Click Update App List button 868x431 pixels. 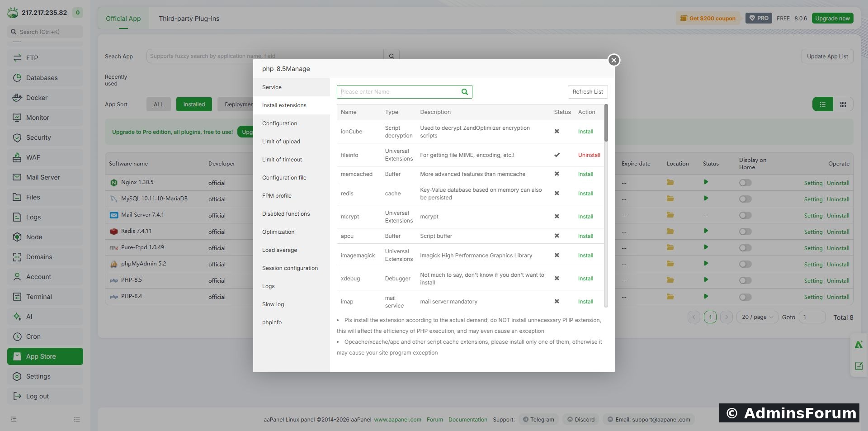[827, 57]
